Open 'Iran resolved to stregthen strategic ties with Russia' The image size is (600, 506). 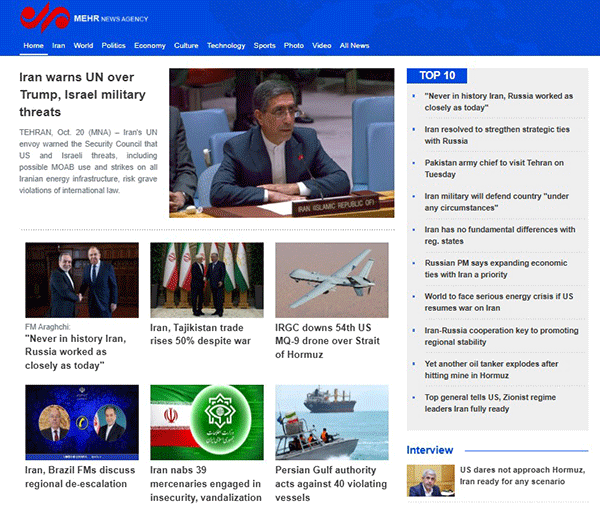click(x=497, y=135)
